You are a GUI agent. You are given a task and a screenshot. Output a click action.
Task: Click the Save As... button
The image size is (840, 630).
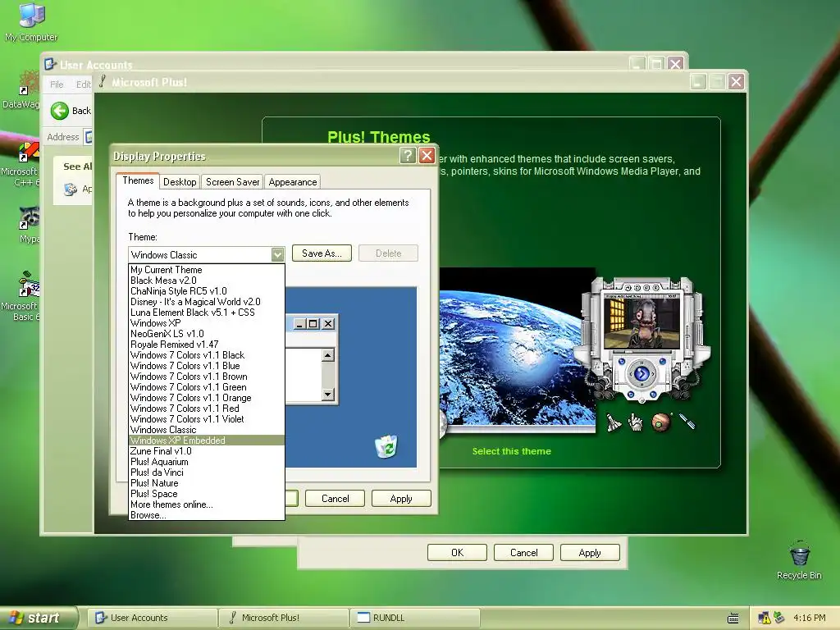point(322,253)
